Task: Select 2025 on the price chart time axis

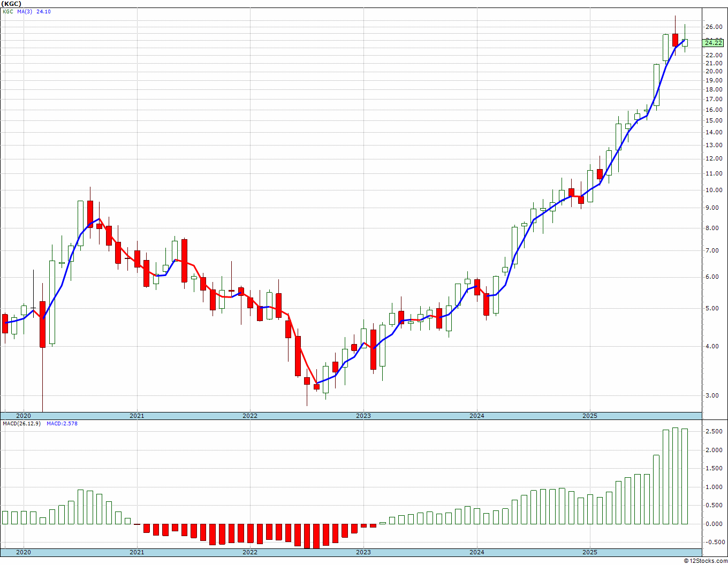Action: (590, 416)
